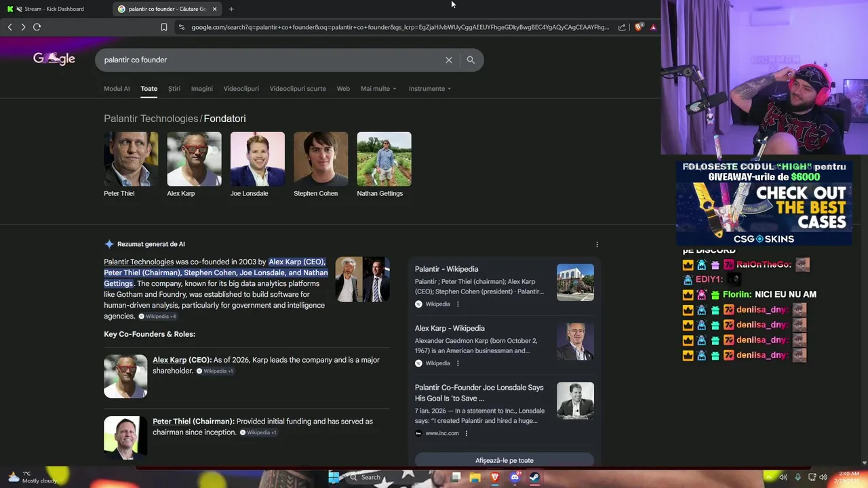The image size is (868, 488).
Task: Click the Alex Karp (CEO) thumbnail in Key Co-Founders
Action: [x=125, y=376]
